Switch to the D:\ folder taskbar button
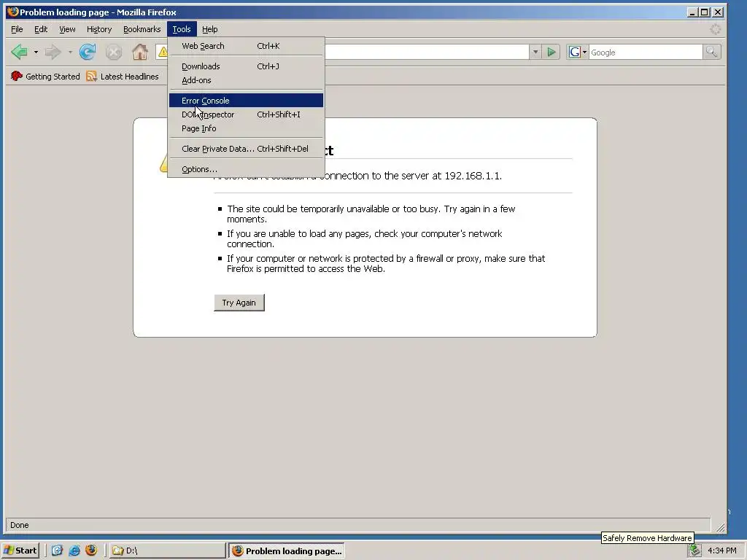 click(167, 551)
